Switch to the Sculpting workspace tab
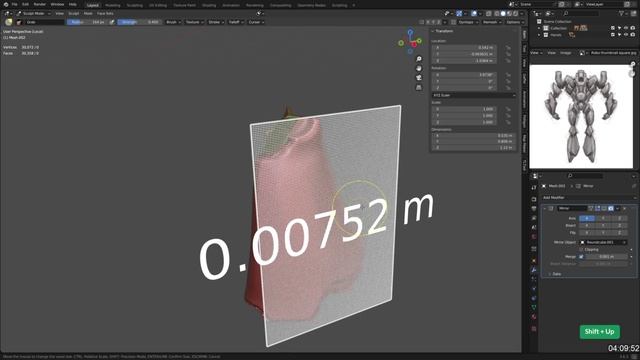 pyautogui.click(x=134, y=5)
